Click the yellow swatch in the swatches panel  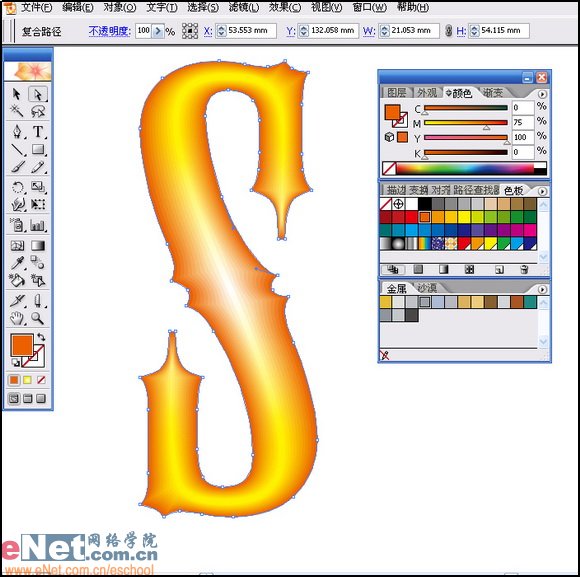point(464,217)
